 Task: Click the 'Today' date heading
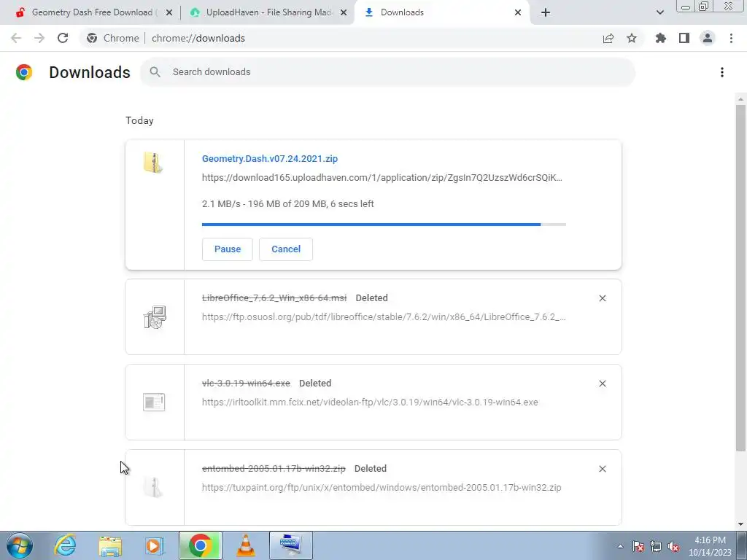pyautogui.click(x=139, y=120)
